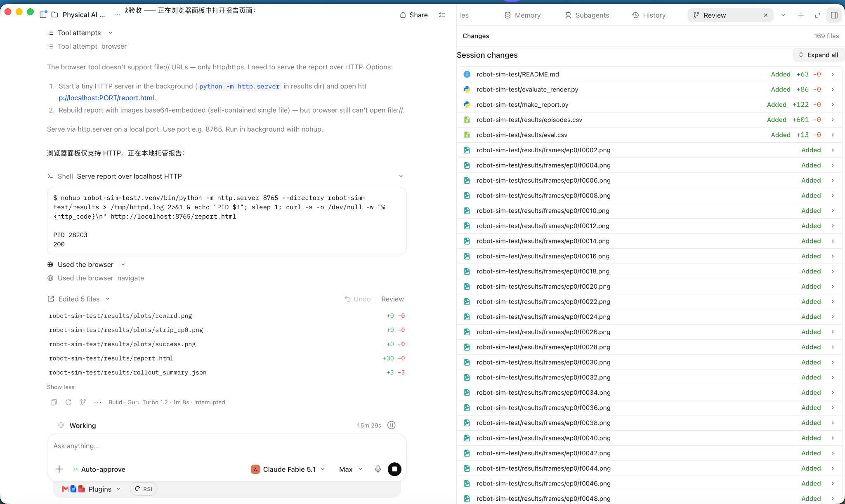The width and height of the screenshot is (845, 504).
Task: Expand the Used the browser section
Action: click(x=86, y=264)
